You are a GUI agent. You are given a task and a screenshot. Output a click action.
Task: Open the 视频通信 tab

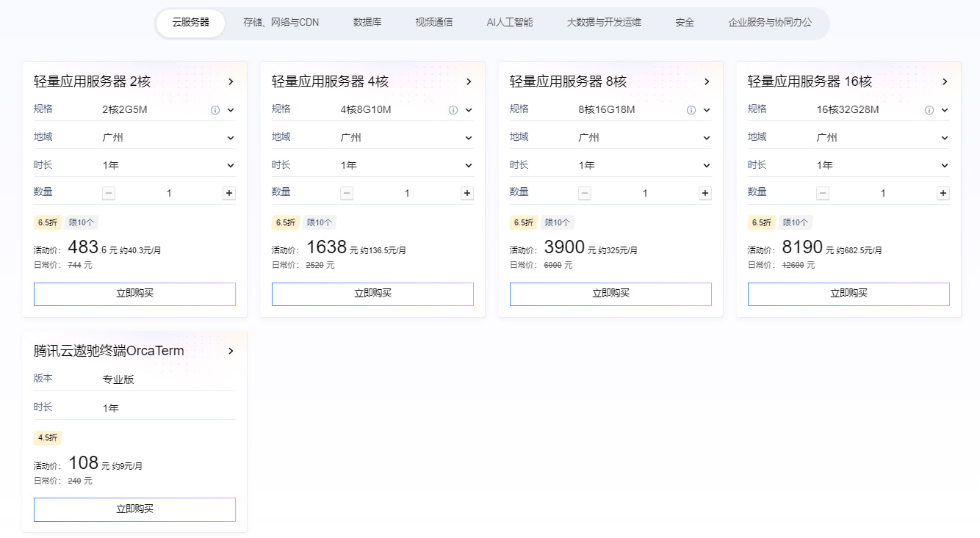[x=434, y=23]
